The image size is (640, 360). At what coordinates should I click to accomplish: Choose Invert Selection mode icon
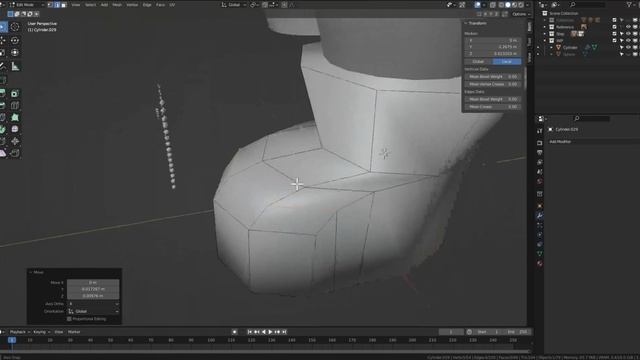point(30,14)
